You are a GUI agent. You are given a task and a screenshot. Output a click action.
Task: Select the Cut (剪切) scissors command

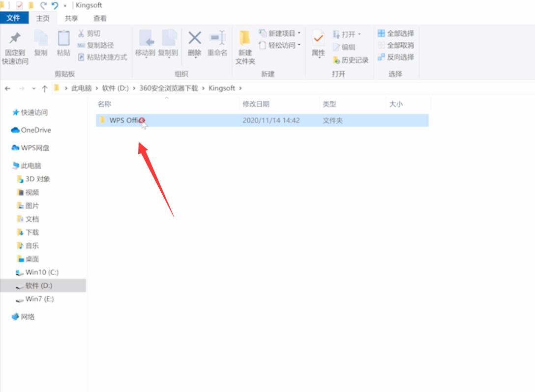pyautogui.click(x=89, y=33)
